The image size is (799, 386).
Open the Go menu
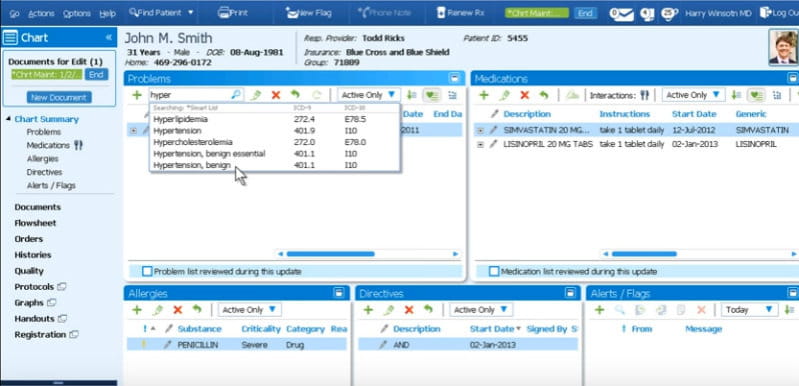coord(14,14)
